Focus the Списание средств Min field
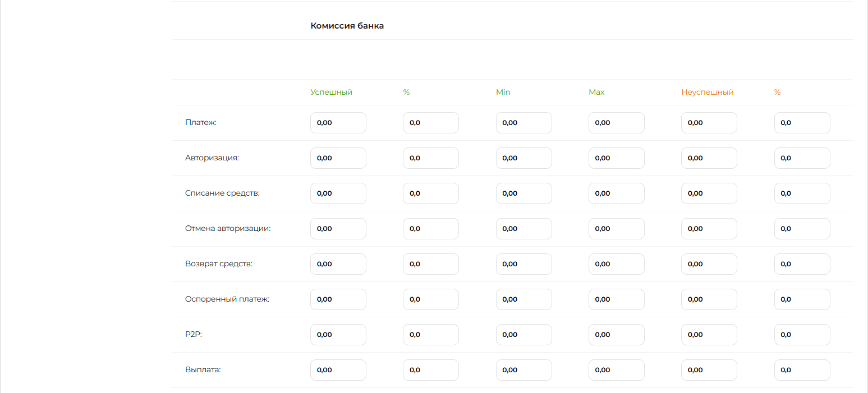 click(x=523, y=193)
